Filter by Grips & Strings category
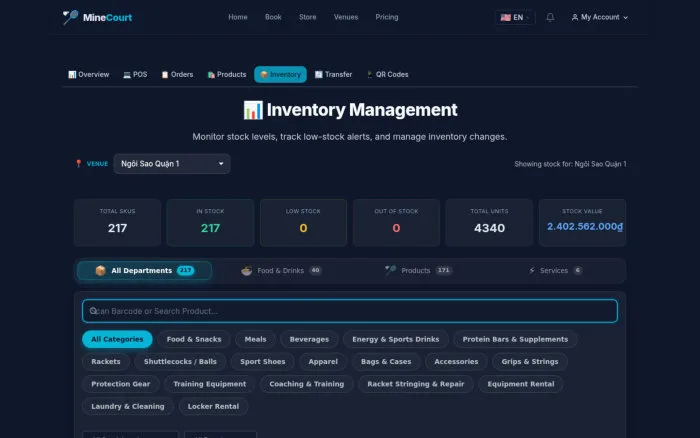Image resolution: width=700 pixels, height=438 pixels. coord(529,362)
